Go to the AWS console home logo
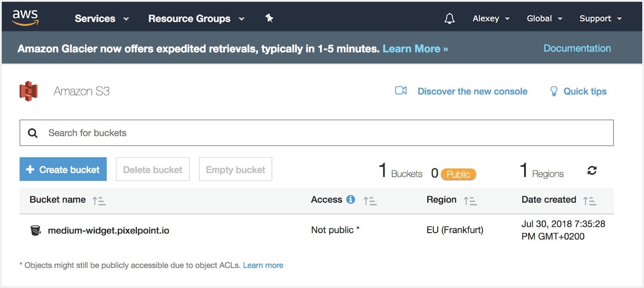This screenshot has height=288, width=644. 25,18
